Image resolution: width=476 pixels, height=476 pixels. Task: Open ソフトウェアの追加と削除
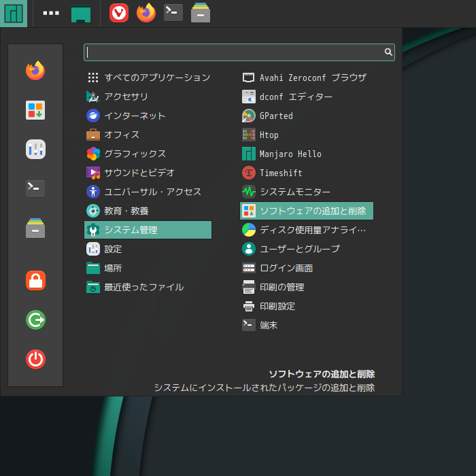pyautogui.click(x=307, y=211)
